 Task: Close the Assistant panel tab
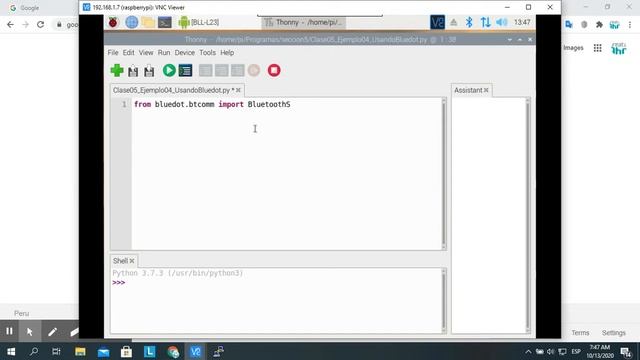486,90
